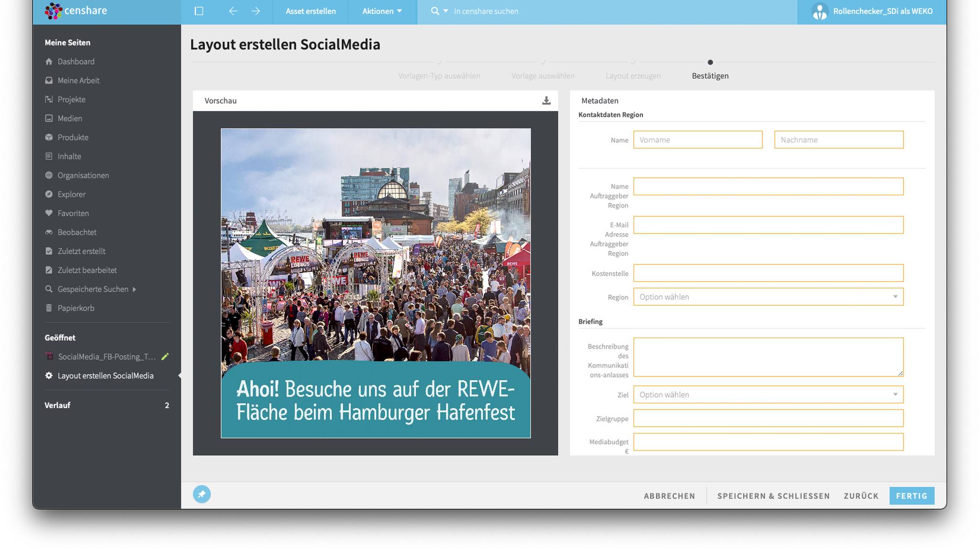Viewport: 980px width, 553px height.
Task: Go to Layout erzeugen step
Action: tap(633, 76)
